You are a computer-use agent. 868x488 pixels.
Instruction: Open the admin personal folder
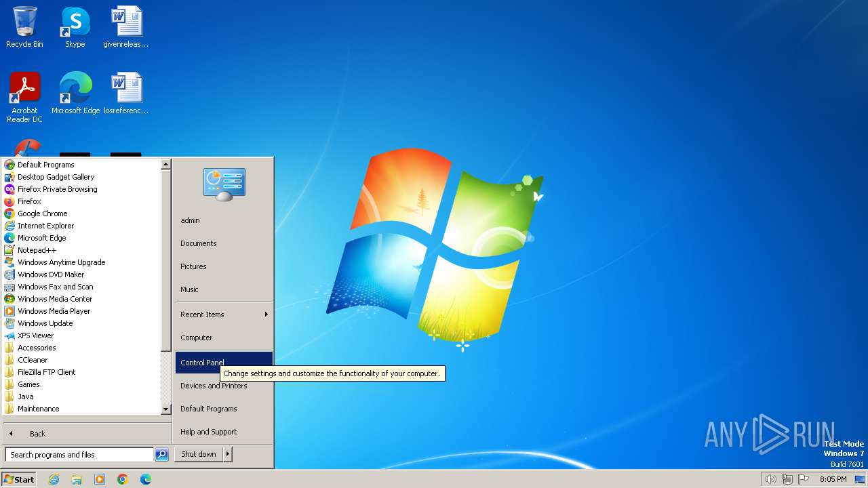tap(224, 220)
